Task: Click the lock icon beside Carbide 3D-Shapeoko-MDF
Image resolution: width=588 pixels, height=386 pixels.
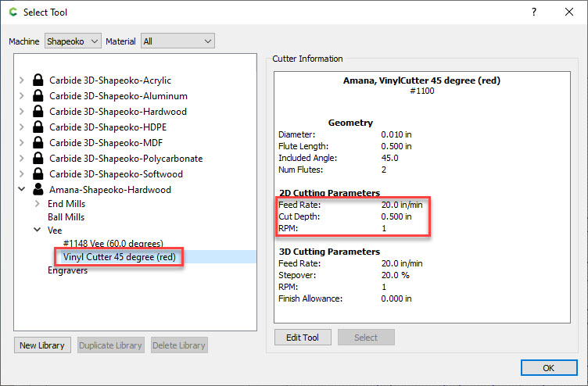Action: pos(38,142)
